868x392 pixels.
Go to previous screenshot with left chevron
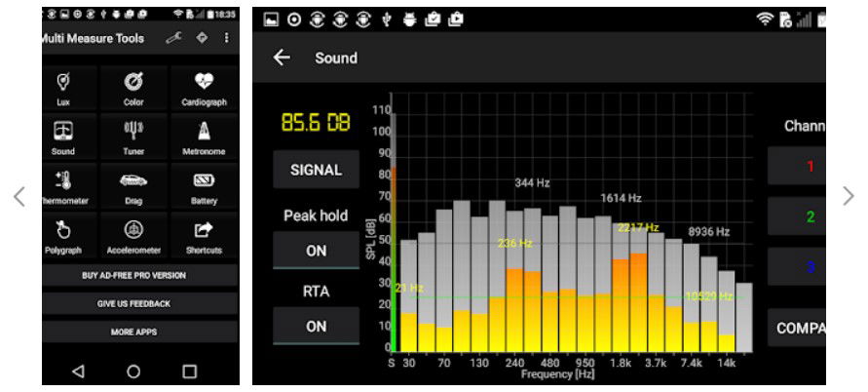pos(19,196)
